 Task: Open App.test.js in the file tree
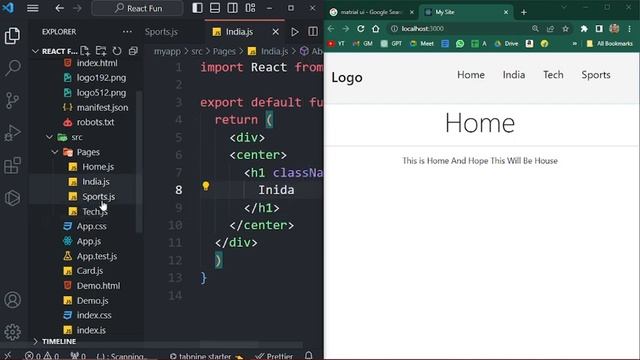coord(96,256)
